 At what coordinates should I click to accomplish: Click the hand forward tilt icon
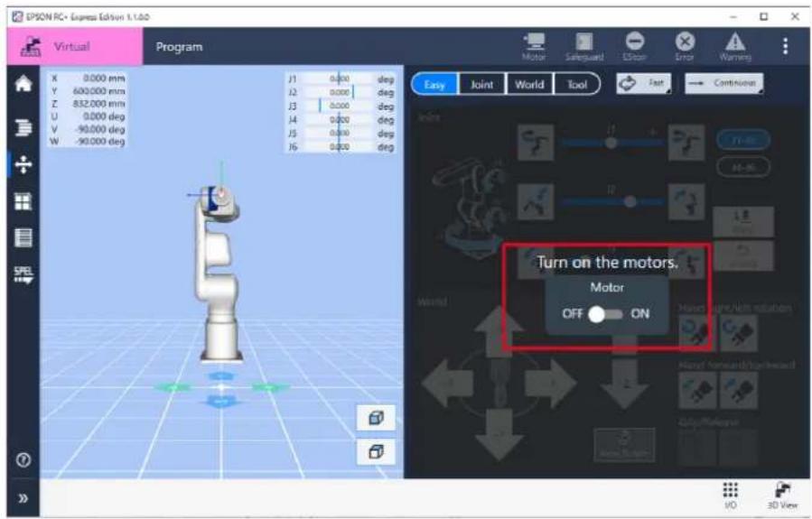click(697, 391)
